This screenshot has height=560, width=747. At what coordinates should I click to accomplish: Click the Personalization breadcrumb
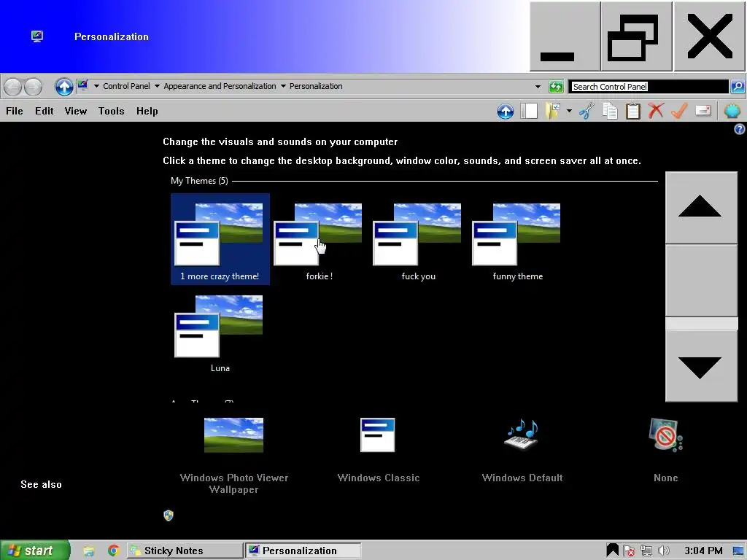316,86
